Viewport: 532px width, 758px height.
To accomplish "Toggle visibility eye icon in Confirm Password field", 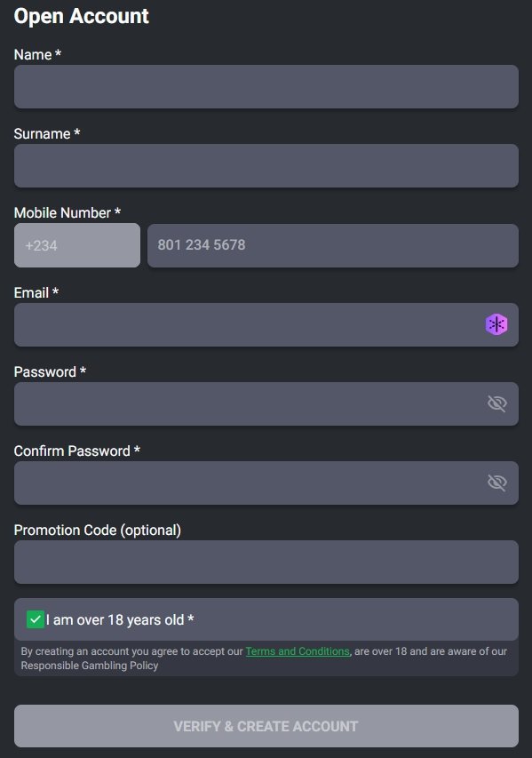I will 496,483.
